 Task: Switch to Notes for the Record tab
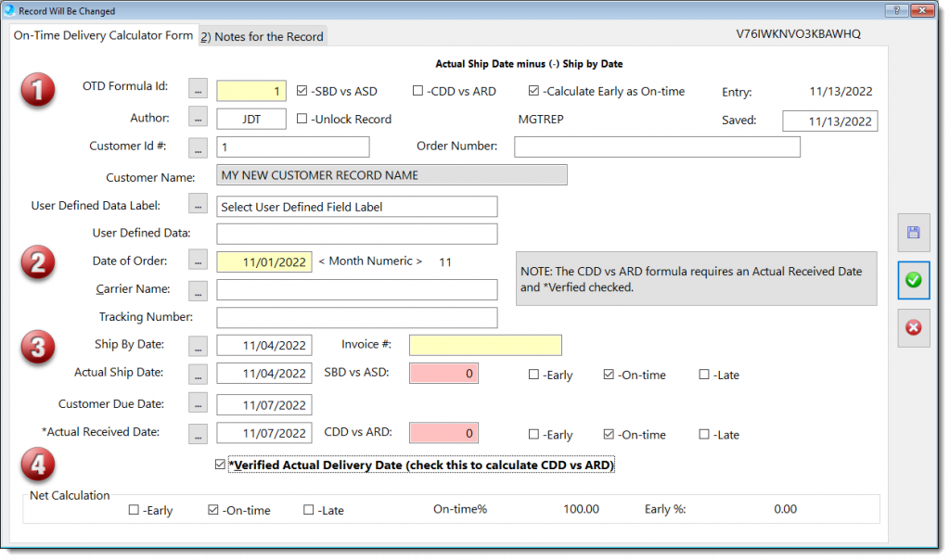pos(263,37)
